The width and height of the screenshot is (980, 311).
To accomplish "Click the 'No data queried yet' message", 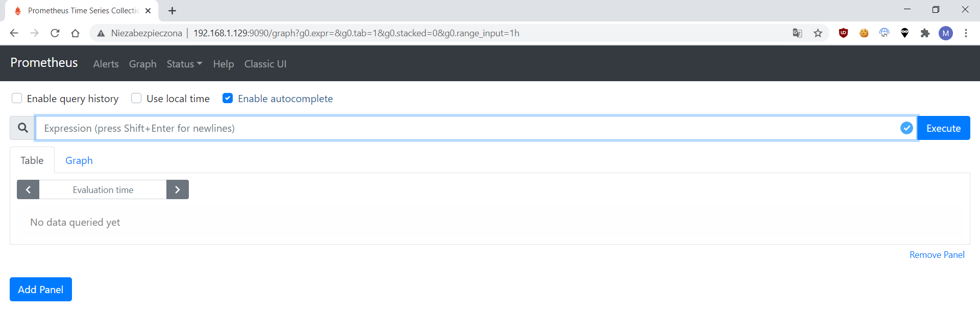I will pyautogui.click(x=75, y=222).
